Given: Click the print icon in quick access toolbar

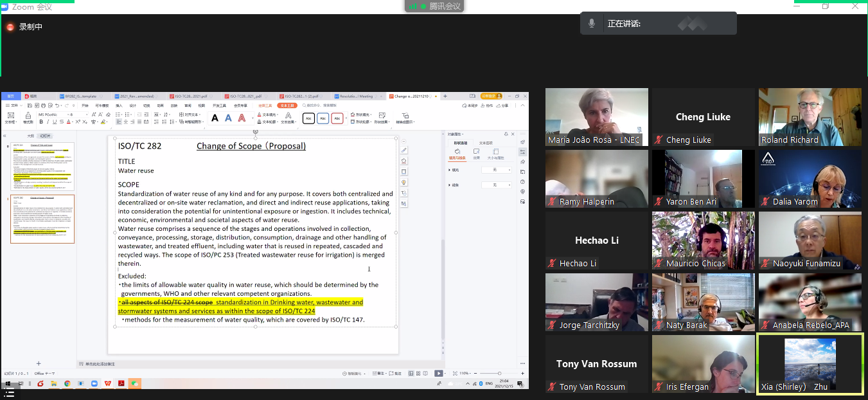Looking at the screenshot, I should click(x=44, y=105).
